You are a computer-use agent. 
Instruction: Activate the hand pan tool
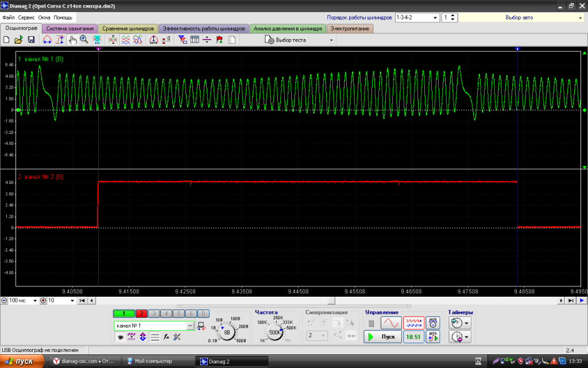pyautogui.click(x=72, y=40)
